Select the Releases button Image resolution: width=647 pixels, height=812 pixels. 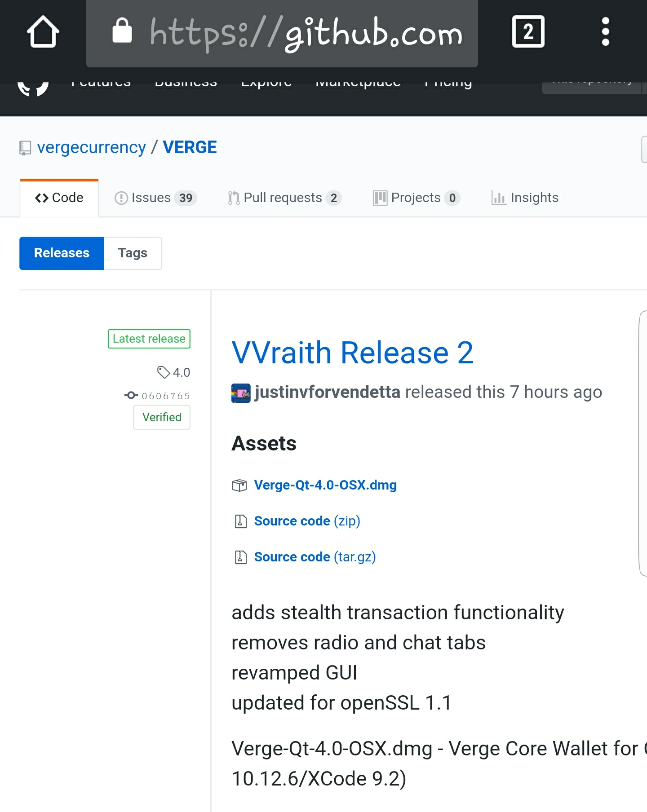pos(62,253)
